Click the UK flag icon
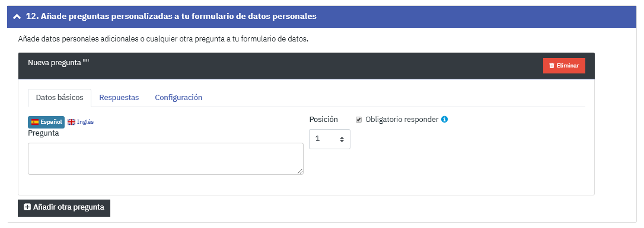Screen dimensions: 644x228 72,122
